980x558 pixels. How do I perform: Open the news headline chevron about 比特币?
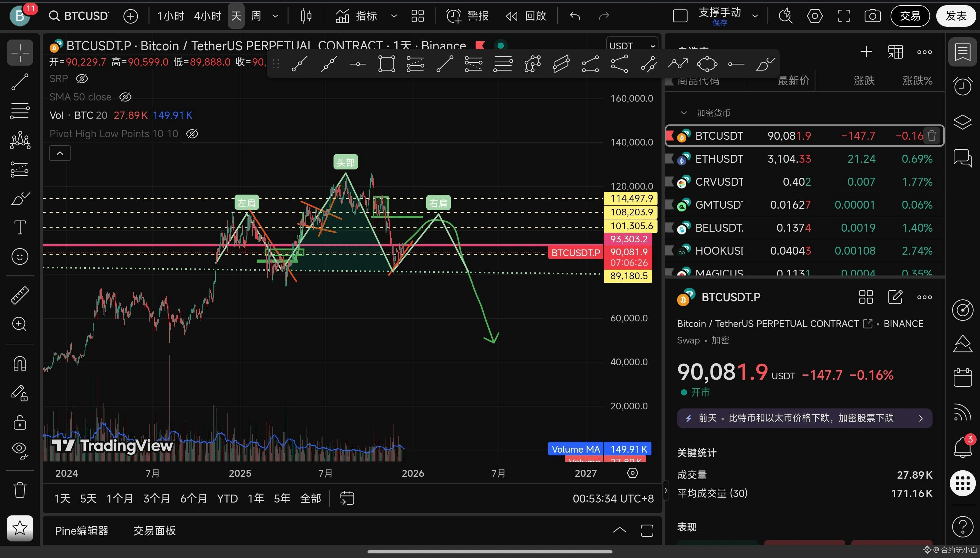point(921,418)
